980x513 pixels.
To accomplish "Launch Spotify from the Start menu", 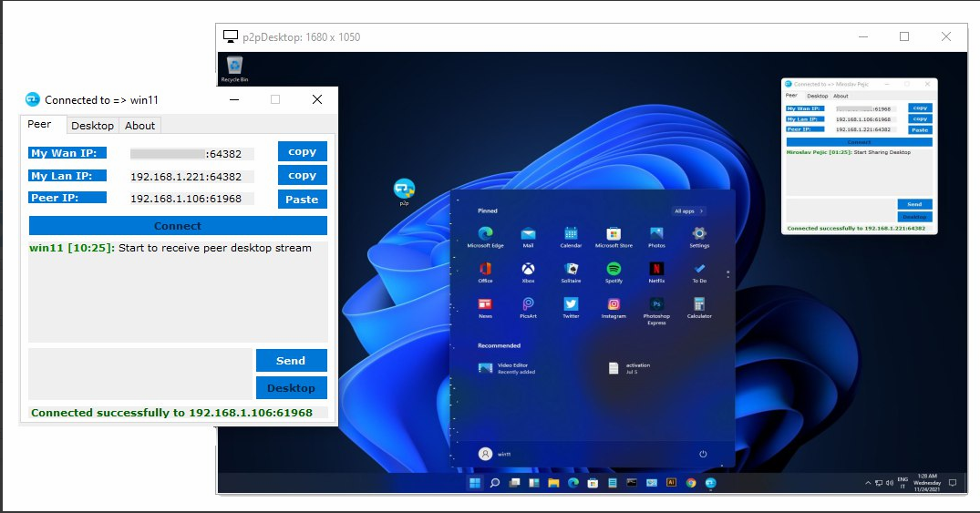I will coord(614,270).
